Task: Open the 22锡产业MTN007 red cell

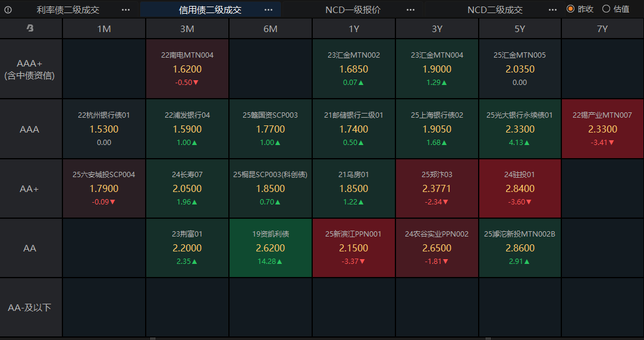Action: coord(602,128)
